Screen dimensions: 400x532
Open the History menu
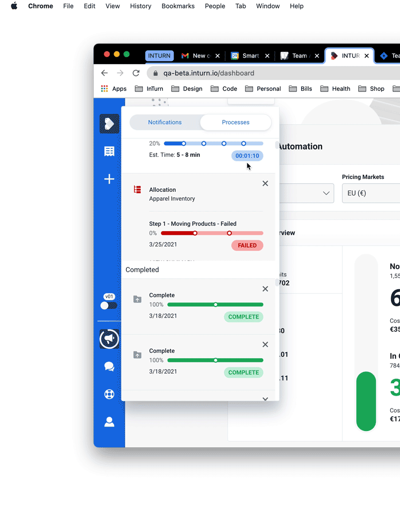(x=140, y=6)
